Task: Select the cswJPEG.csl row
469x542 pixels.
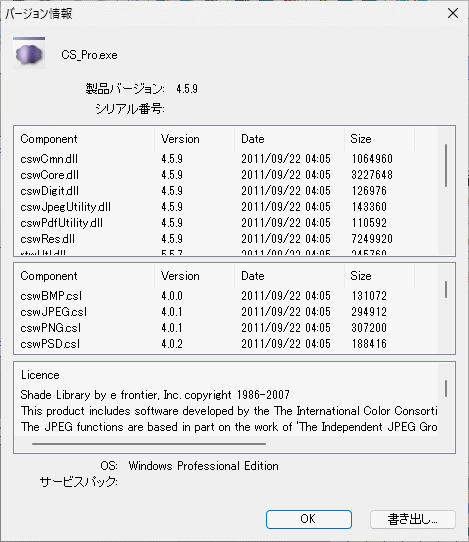Action: coord(226,312)
